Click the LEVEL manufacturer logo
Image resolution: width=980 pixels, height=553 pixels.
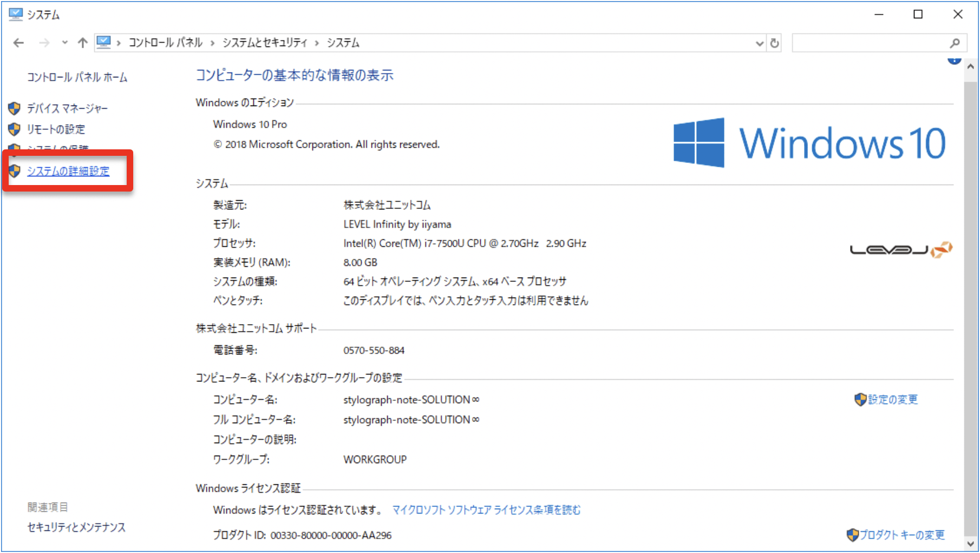coord(901,249)
